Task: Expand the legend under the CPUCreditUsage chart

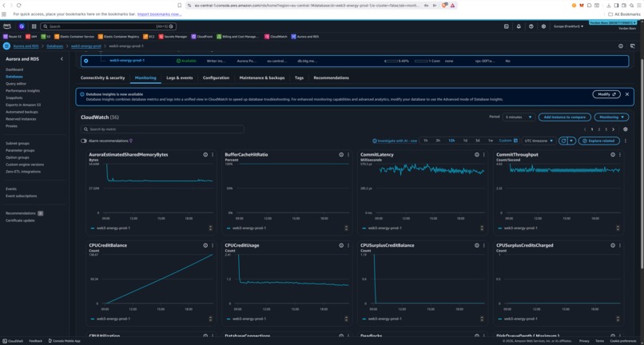Action: (346, 319)
